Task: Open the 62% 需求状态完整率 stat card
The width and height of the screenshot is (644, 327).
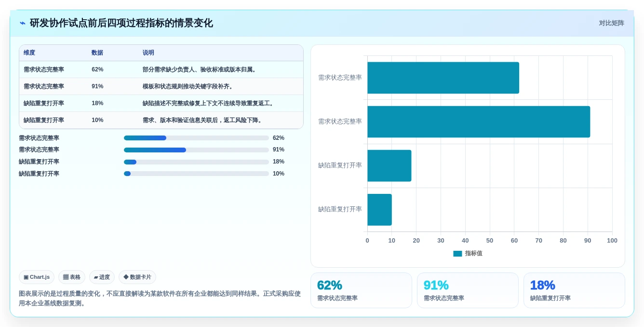Action: pos(361,290)
